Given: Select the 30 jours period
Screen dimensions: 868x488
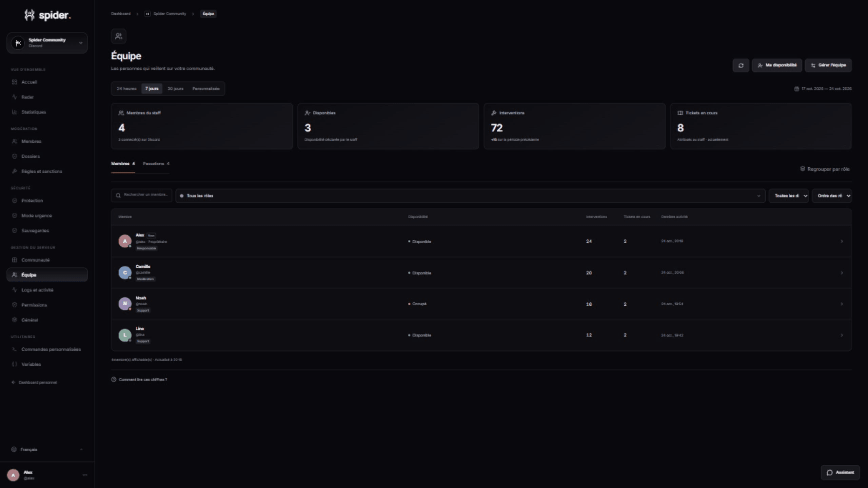Looking at the screenshot, I should (x=175, y=89).
